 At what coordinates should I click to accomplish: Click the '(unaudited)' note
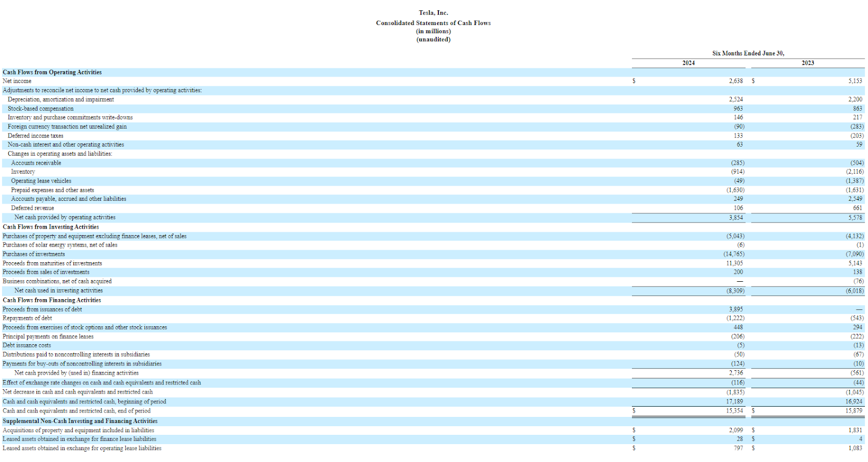tap(433, 39)
